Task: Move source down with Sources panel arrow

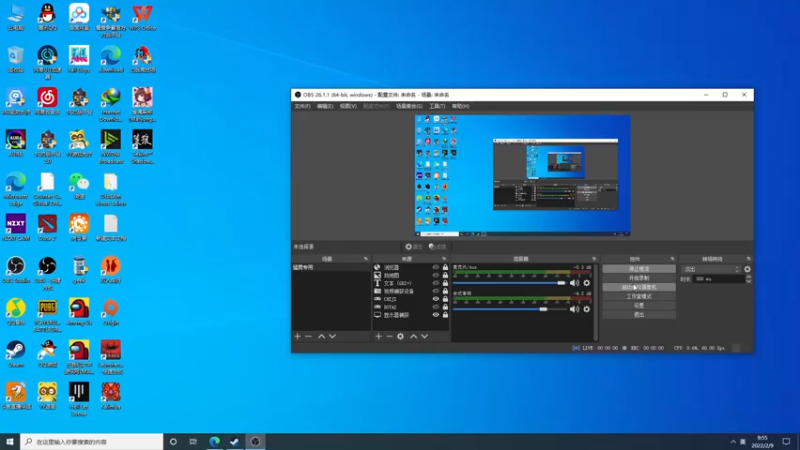Action: point(424,336)
